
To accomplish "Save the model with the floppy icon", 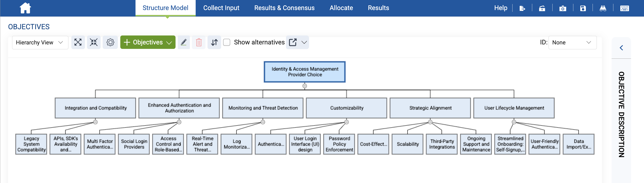I will click(583, 8).
